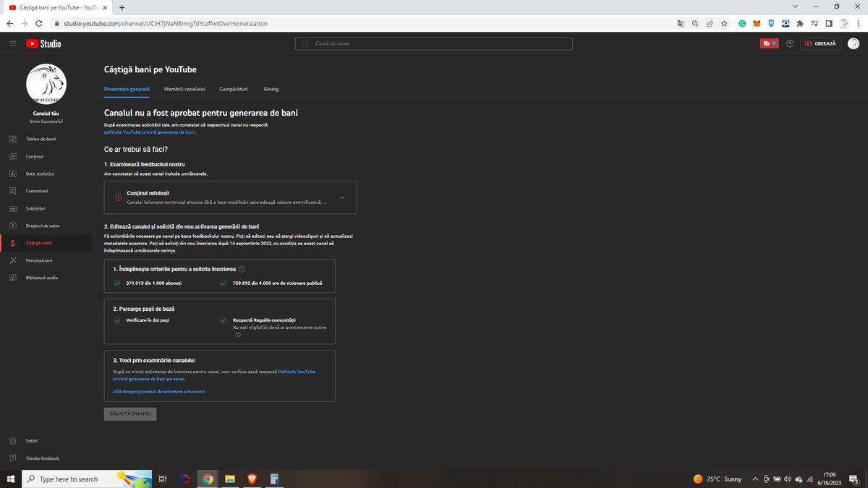The image size is (868, 488).
Task: Click Trimite feedback in the sidebar
Action: (46, 458)
